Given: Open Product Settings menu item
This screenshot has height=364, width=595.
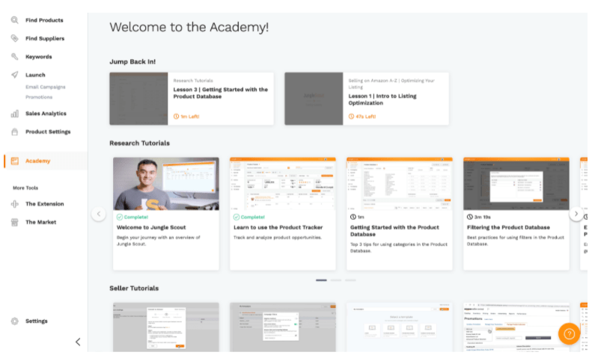Looking at the screenshot, I should coord(48,132).
